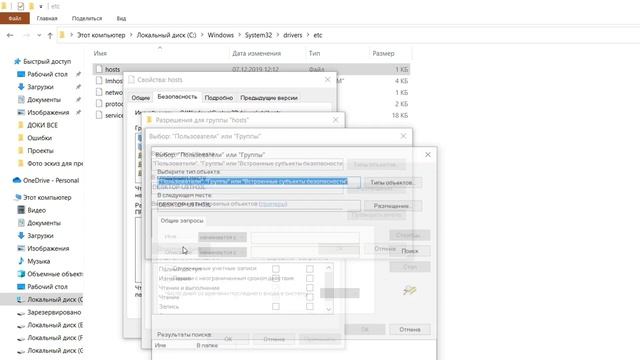Click the Размещение... button
Screen dimensions: 640x360
[393, 206]
